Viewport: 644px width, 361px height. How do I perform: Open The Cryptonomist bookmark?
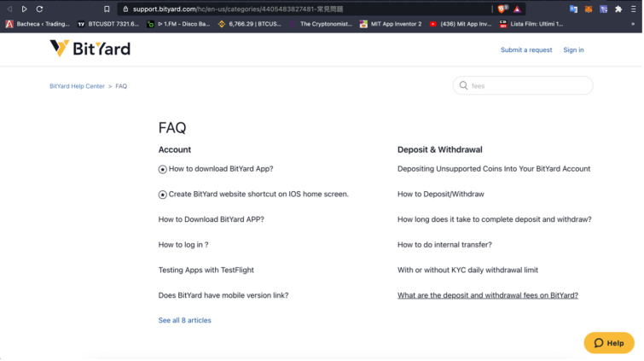pos(322,24)
